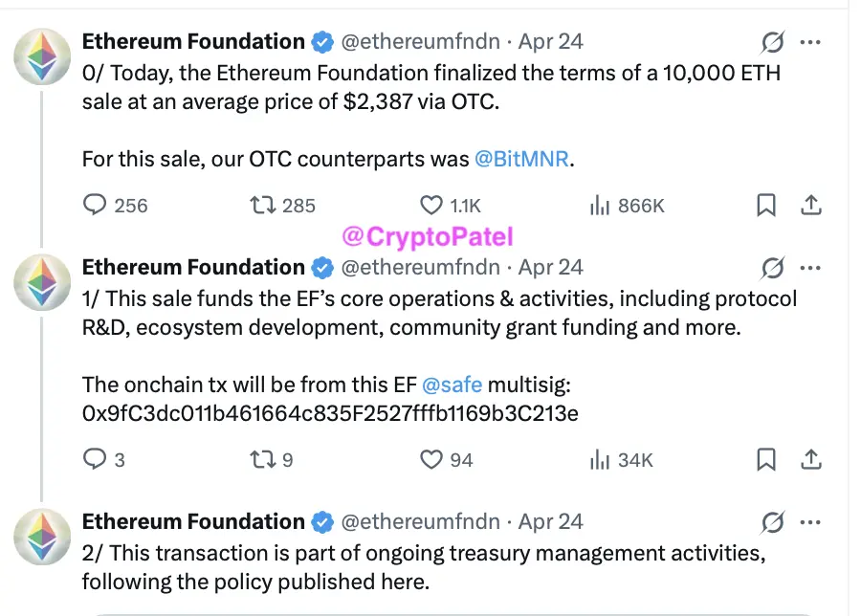
Task: Reply to the 10,000 ETH sale tweet
Action: [x=96, y=206]
